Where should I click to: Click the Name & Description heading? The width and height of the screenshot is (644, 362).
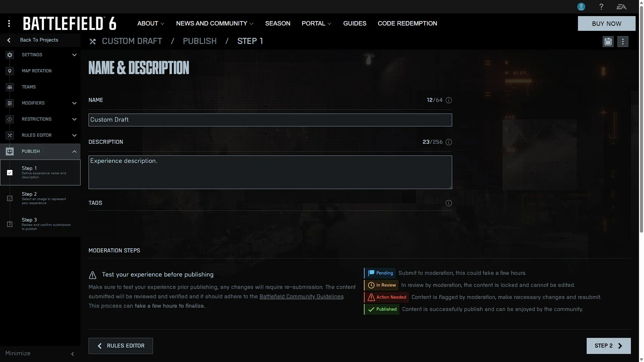click(139, 68)
